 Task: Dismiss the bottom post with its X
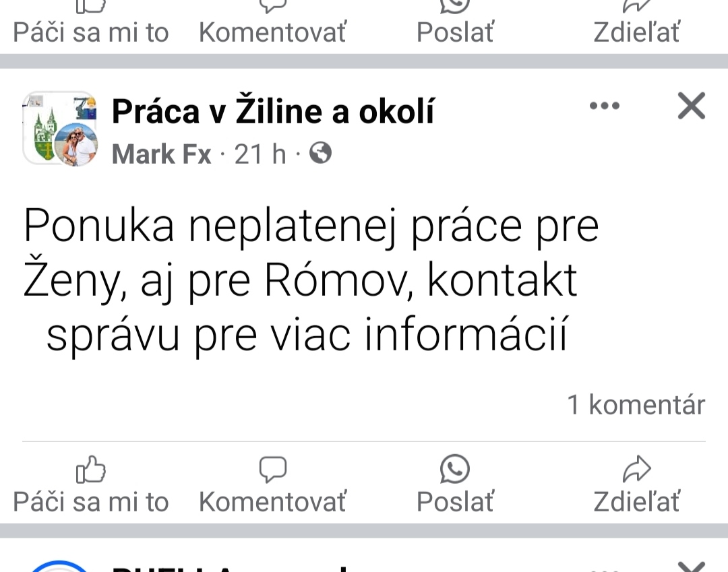691,566
